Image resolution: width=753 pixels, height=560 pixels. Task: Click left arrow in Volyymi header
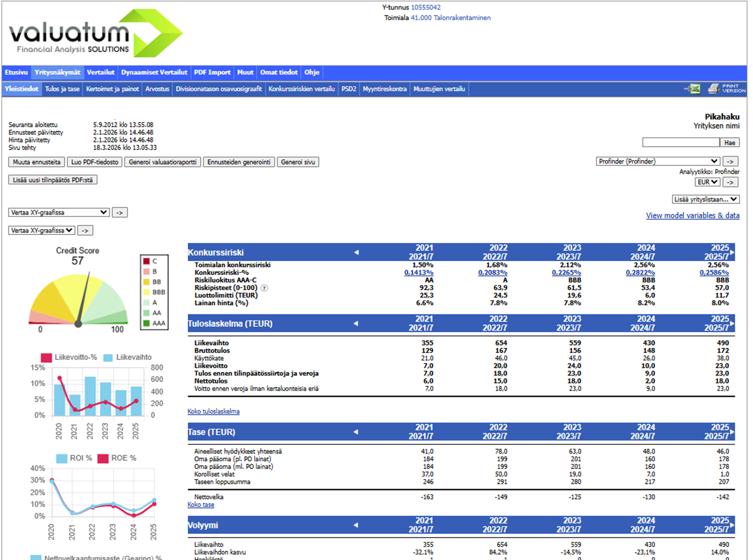tap(356, 525)
